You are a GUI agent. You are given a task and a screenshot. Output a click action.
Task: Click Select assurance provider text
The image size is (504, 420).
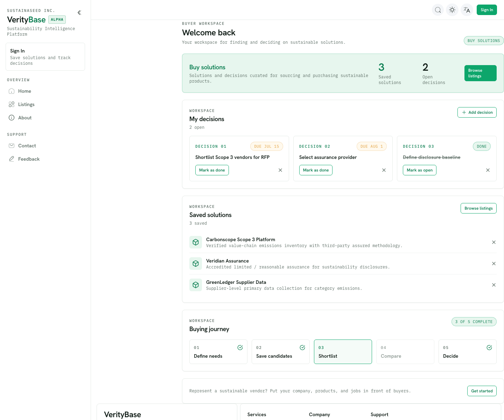pyautogui.click(x=328, y=157)
